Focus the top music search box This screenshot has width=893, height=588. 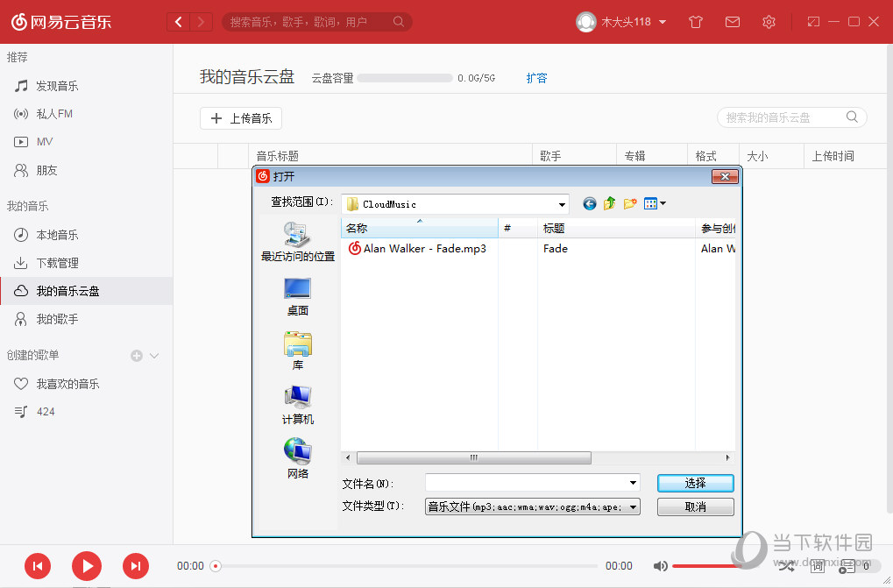coord(316,22)
